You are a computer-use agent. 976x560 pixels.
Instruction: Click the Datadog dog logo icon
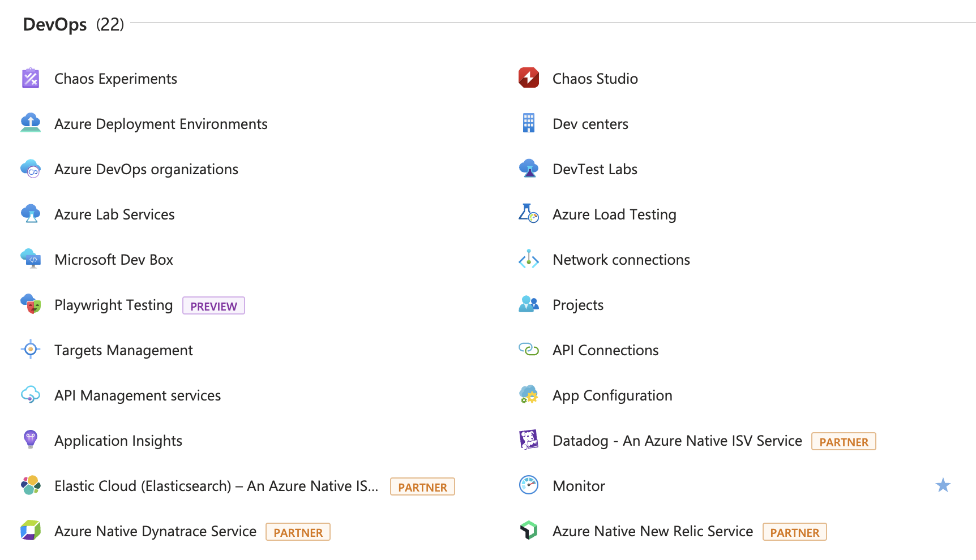pos(529,440)
